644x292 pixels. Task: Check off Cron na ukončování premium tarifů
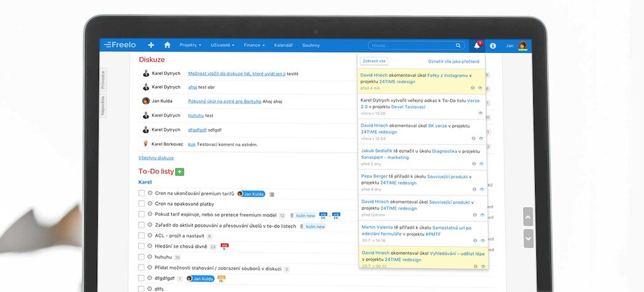tap(141, 193)
